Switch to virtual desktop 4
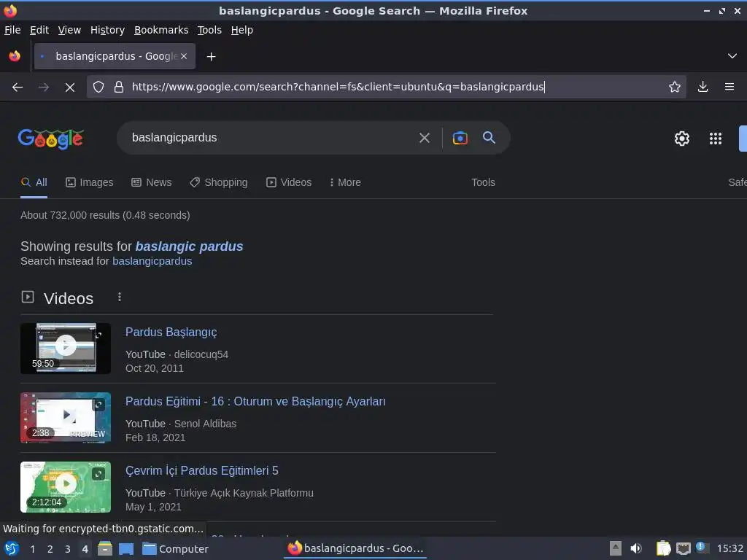The height and width of the screenshot is (560, 747). [x=85, y=549]
